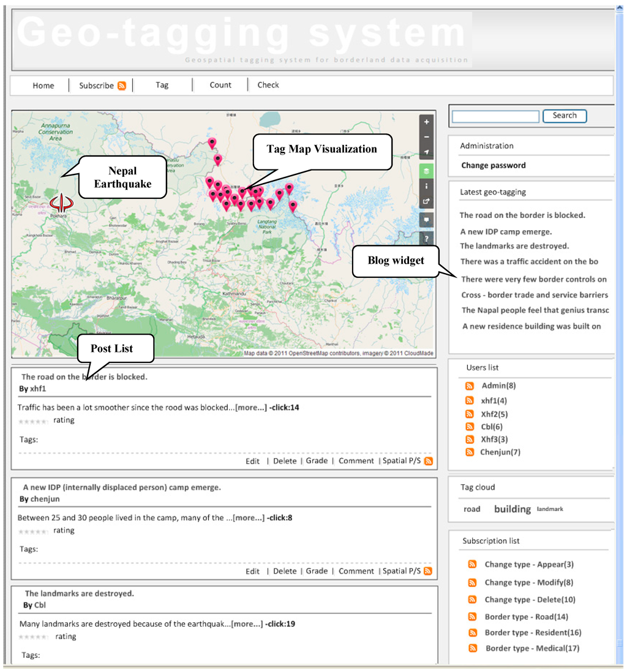Image resolution: width=627 pixels, height=672 pixels.
Task: Click the locate-me arrow map control
Action: 427,152
